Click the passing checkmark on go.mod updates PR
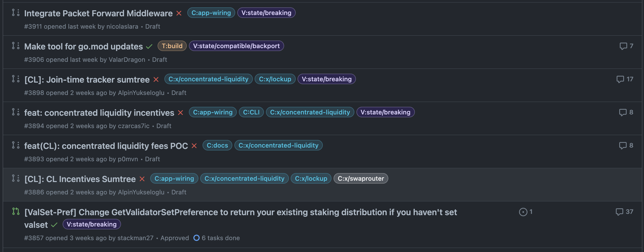Image resolution: width=644 pixels, height=252 pixels. (149, 47)
